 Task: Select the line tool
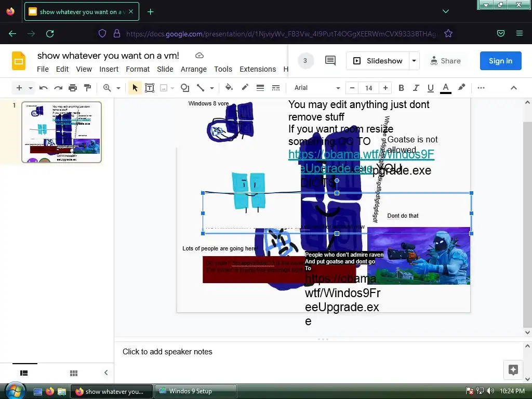(x=201, y=88)
